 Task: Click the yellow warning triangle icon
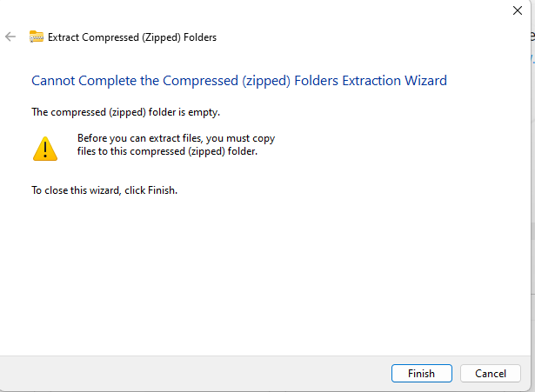pyautogui.click(x=45, y=149)
